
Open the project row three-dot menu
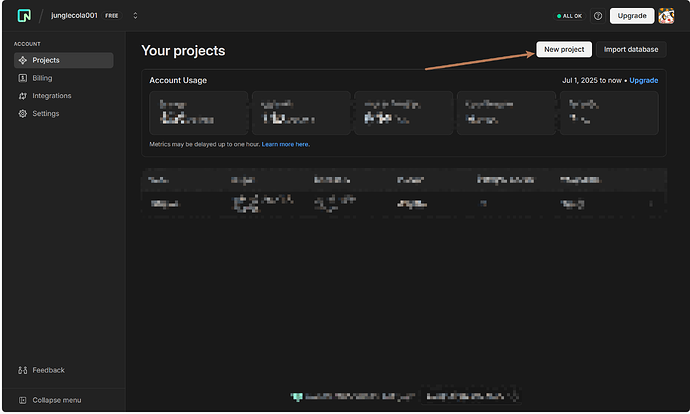click(651, 204)
